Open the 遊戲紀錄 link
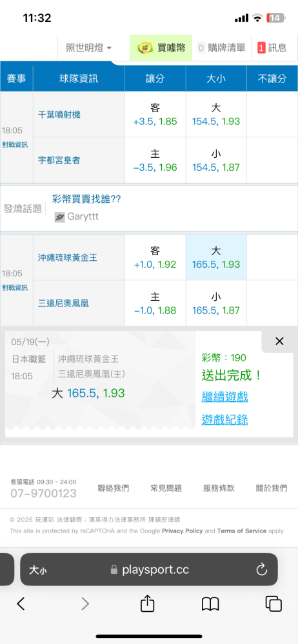Screen dimensions: 298x644 pos(224,419)
